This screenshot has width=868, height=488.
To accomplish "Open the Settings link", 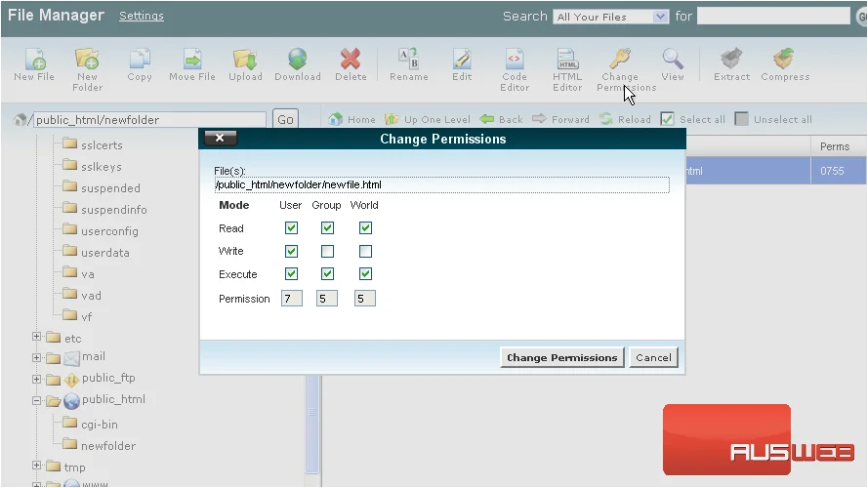I will coord(142,16).
